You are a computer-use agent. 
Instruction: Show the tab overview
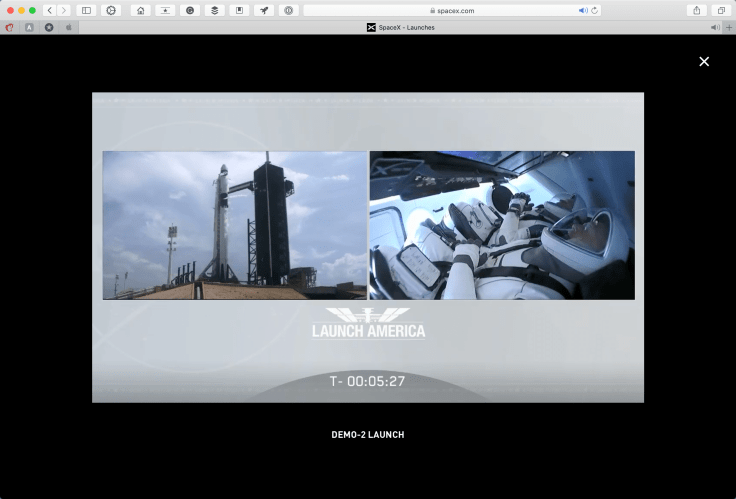(x=721, y=10)
